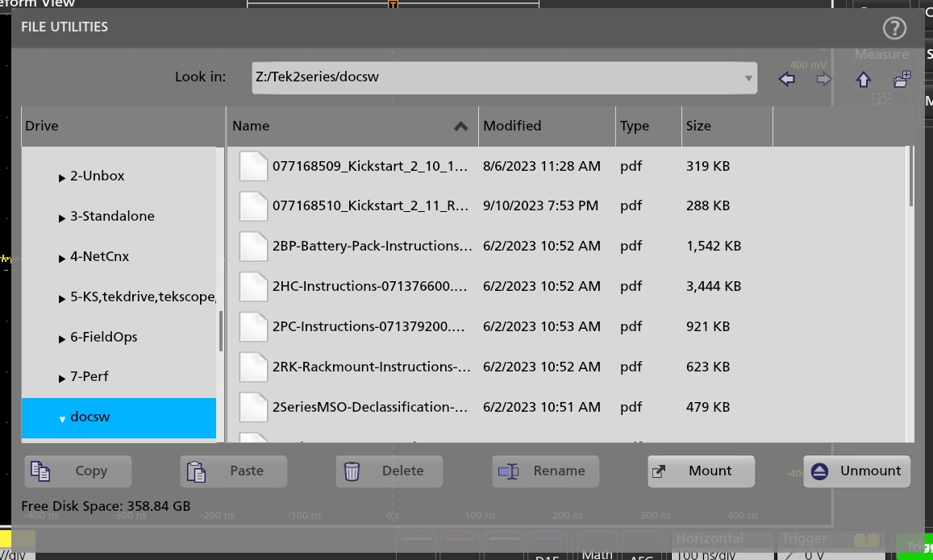Viewport: 933px width, 560px height.
Task: Select file 077168510_Kickstart_2_11_R
Action: [370, 205]
